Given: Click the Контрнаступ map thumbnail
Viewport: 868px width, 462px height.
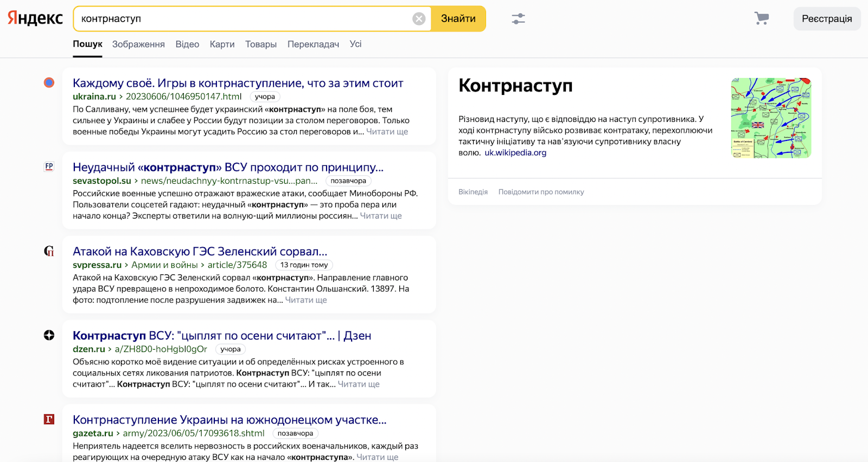Looking at the screenshot, I should tap(770, 118).
